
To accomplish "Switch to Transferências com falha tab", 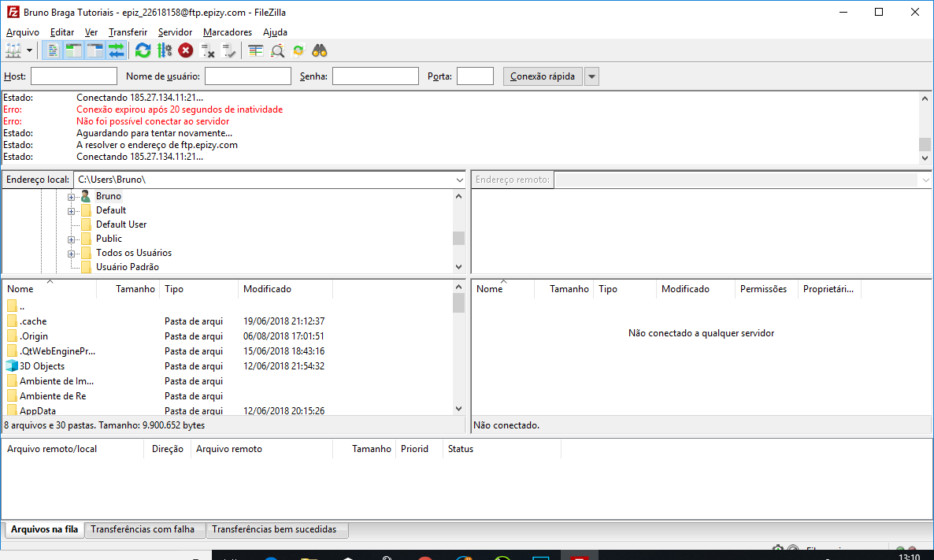I will [x=145, y=530].
